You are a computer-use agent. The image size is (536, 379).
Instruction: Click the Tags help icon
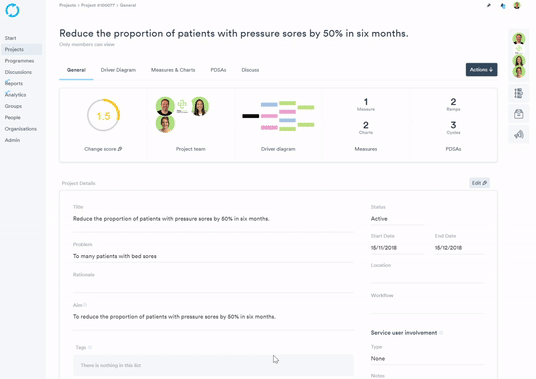click(90, 347)
